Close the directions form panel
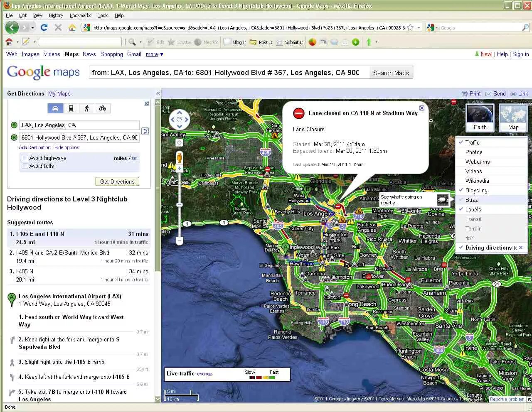 click(x=146, y=103)
